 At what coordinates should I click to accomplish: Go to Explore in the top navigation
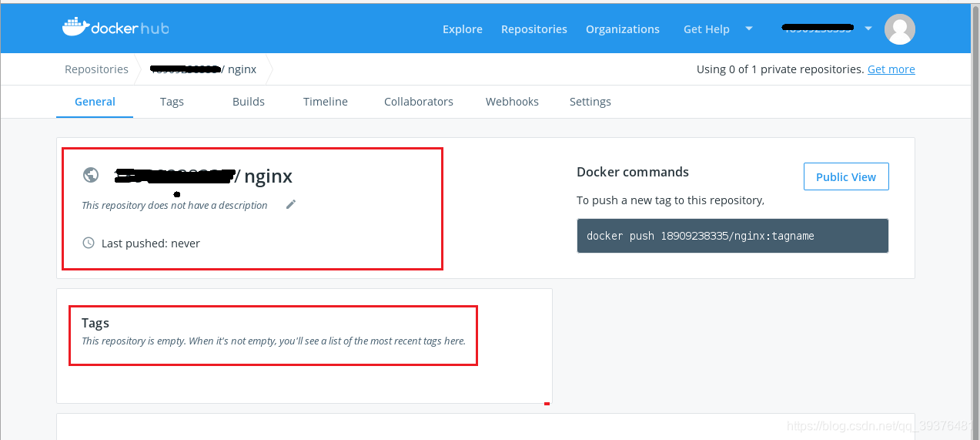coord(463,29)
